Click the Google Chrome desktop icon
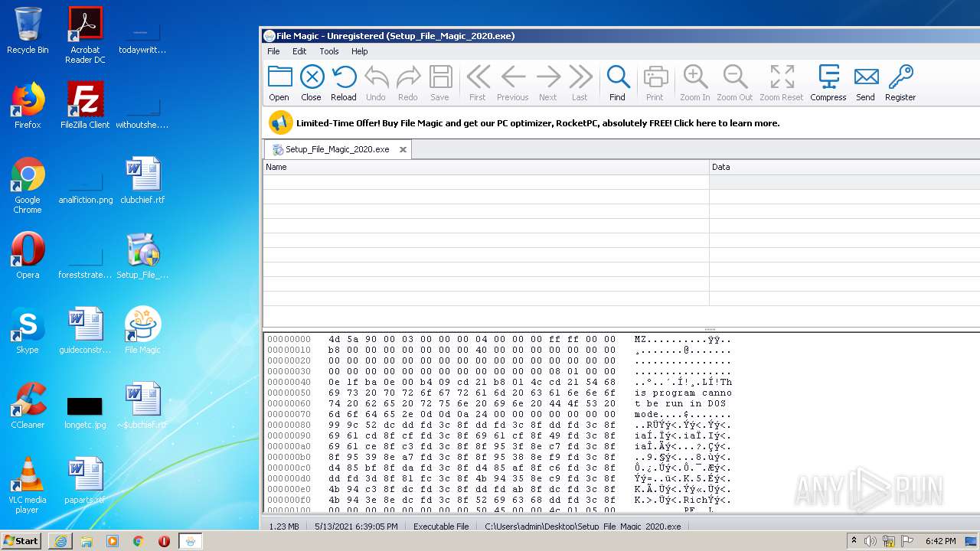The height and width of the screenshot is (551, 980). (x=28, y=185)
